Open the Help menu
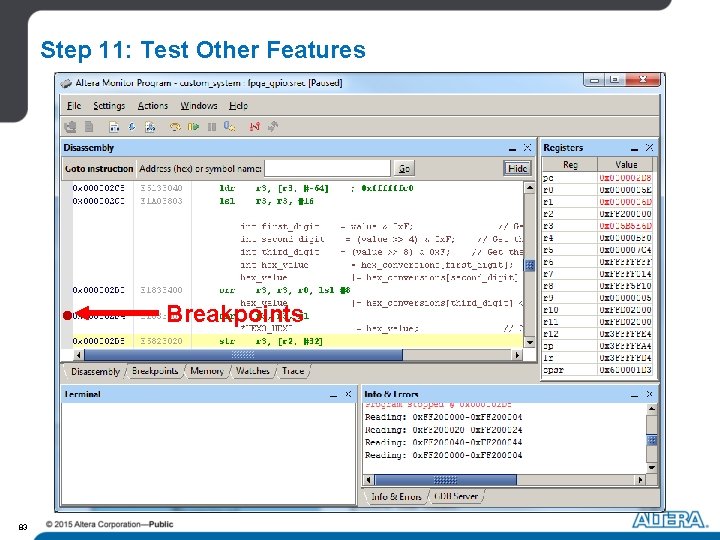This screenshot has width=720, height=540. pos(238,106)
